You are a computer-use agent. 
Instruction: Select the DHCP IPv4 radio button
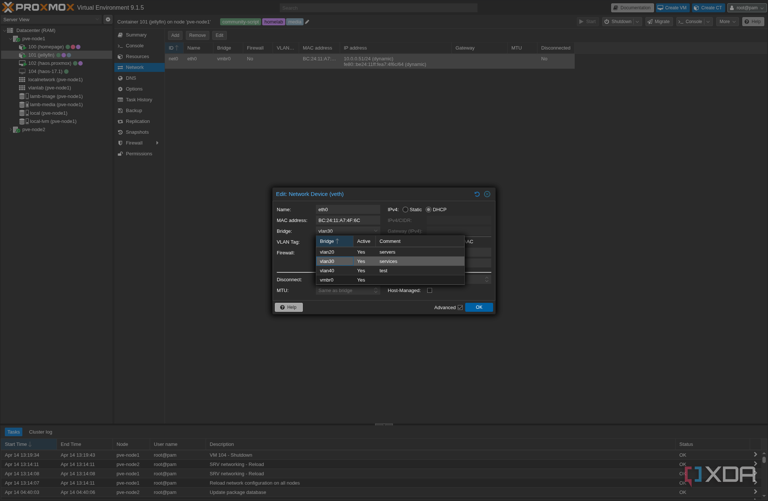click(429, 210)
